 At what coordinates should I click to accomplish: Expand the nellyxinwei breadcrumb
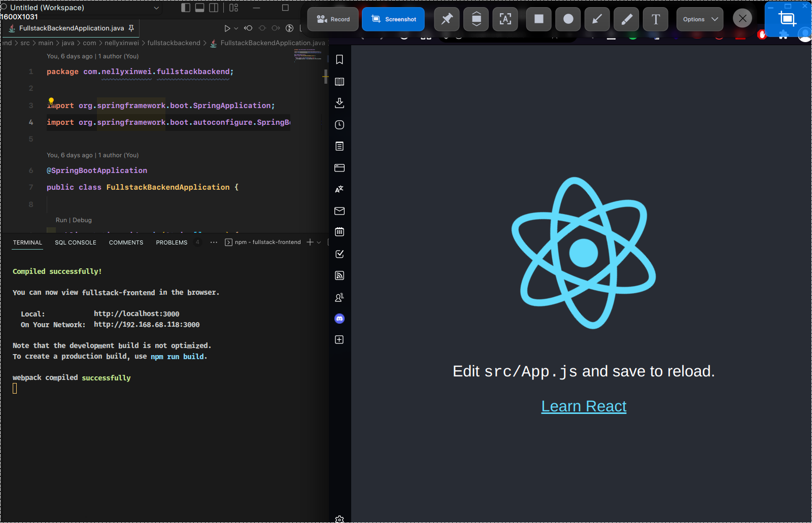[122, 43]
